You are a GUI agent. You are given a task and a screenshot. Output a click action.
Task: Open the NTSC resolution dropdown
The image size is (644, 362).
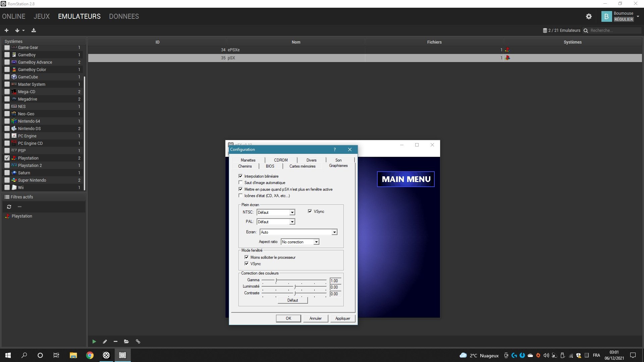pos(292,213)
